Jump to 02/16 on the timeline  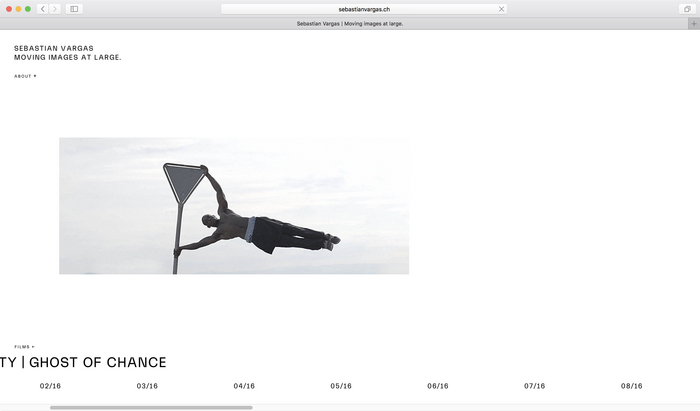pos(50,386)
